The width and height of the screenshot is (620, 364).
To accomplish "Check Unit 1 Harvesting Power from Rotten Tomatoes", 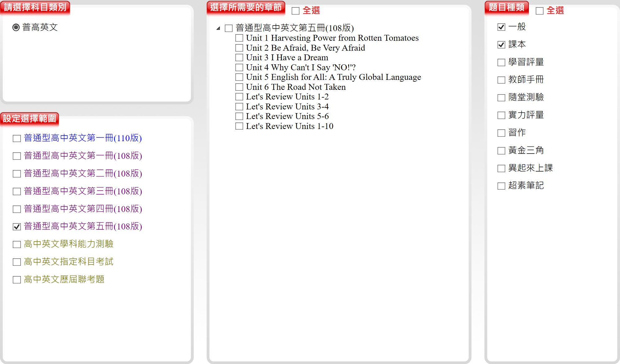I will (x=239, y=38).
